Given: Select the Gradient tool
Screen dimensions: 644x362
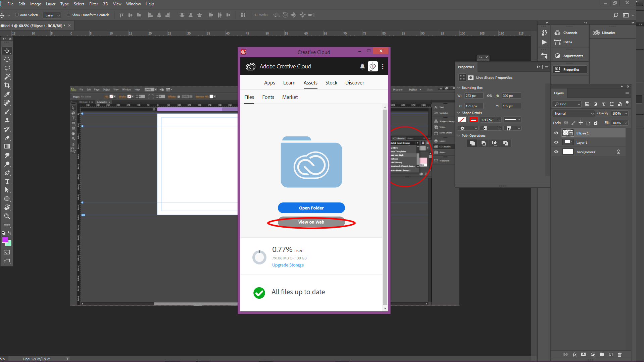Looking at the screenshot, I should point(7,146).
